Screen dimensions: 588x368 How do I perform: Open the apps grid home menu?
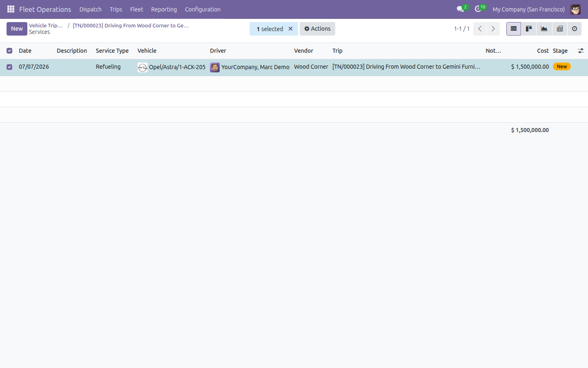pos(11,9)
